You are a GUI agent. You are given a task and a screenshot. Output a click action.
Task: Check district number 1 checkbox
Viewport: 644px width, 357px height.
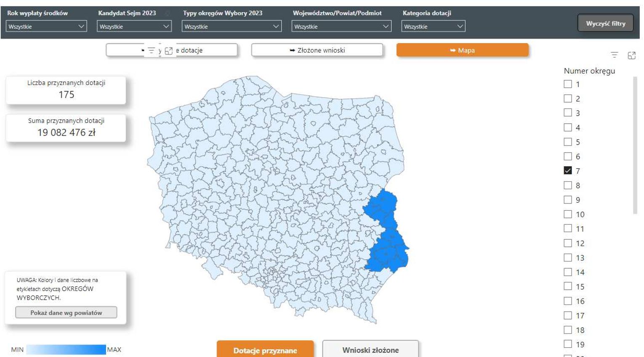568,84
